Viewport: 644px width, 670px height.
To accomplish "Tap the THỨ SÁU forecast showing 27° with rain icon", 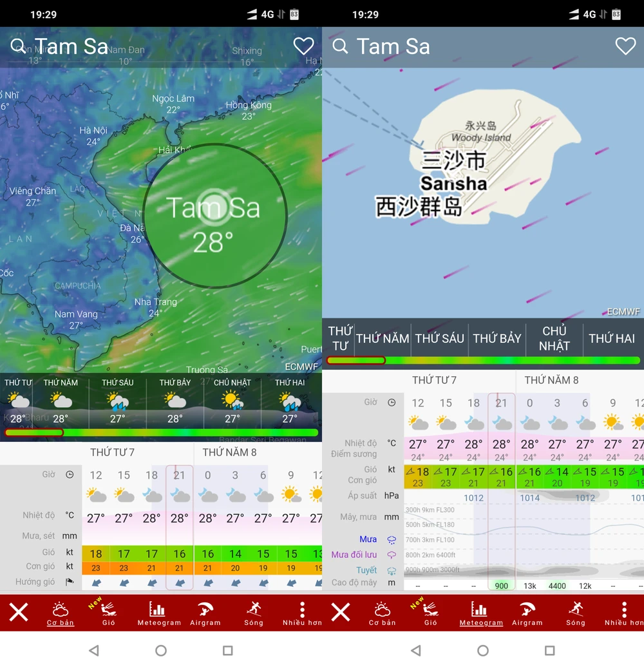I will tap(118, 401).
